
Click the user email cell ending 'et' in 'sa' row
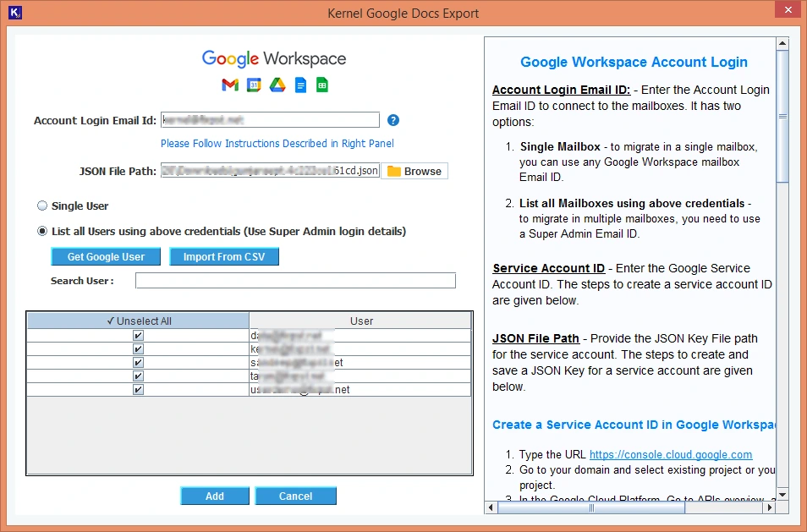(360, 362)
